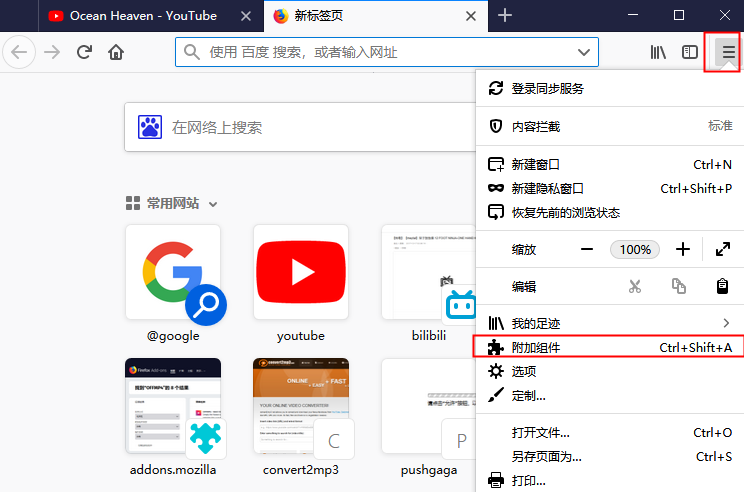
Task: Select 打开文件... menu item
Action: (610, 433)
